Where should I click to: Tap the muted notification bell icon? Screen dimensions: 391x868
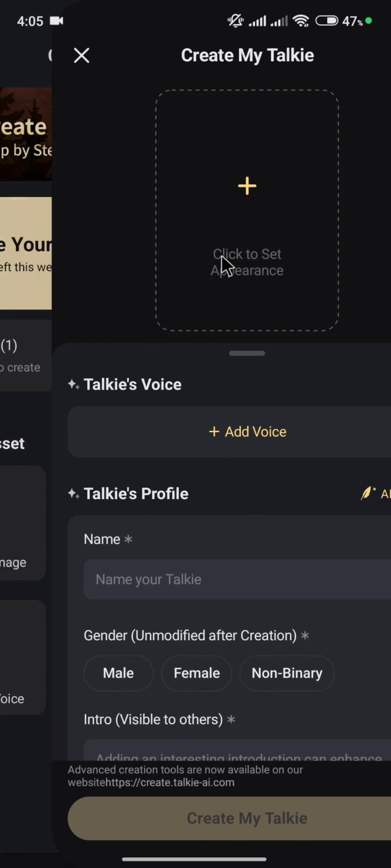235,21
